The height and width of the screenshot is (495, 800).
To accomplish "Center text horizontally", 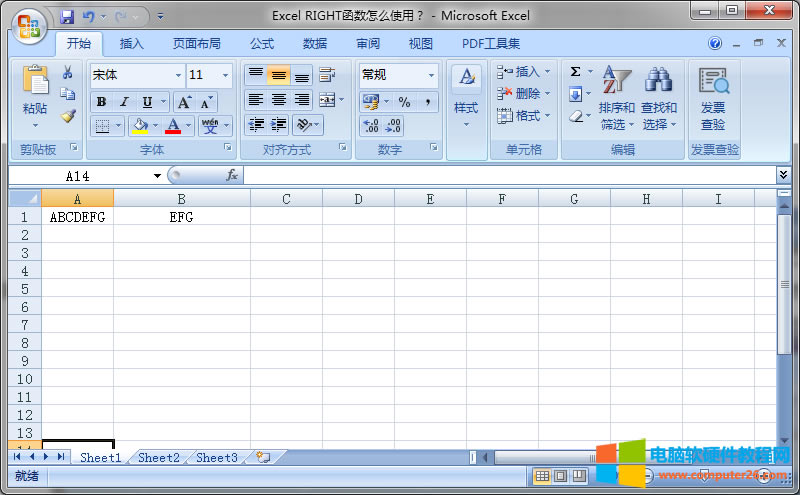I will click(x=279, y=100).
